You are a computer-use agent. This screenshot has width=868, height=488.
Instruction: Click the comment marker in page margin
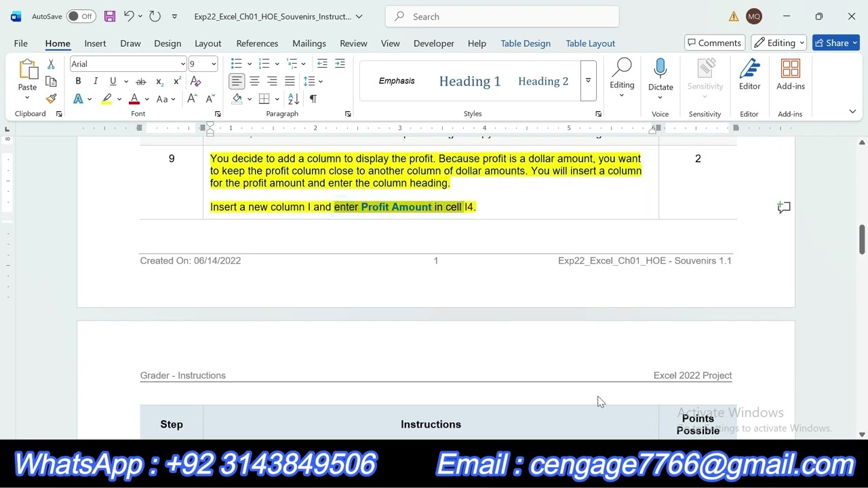pyautogui.click(x=784, y=207)
